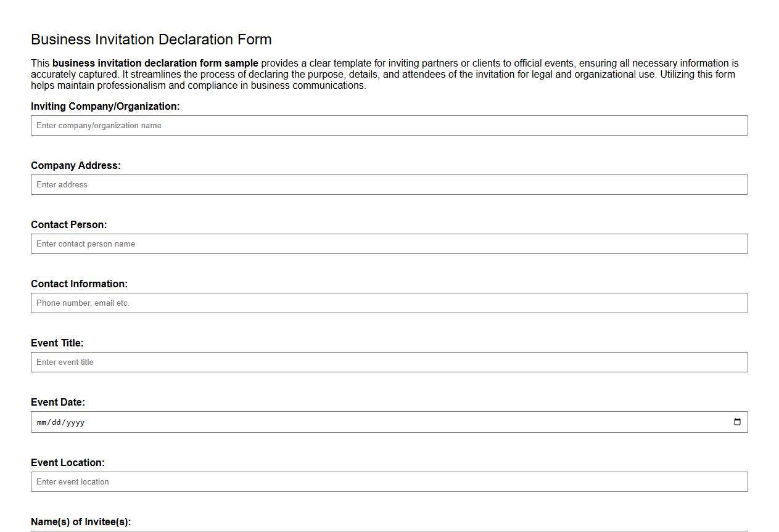Screen dimensions: 779x532
Task: Click the Event Location input box
Action: (389, 481)
